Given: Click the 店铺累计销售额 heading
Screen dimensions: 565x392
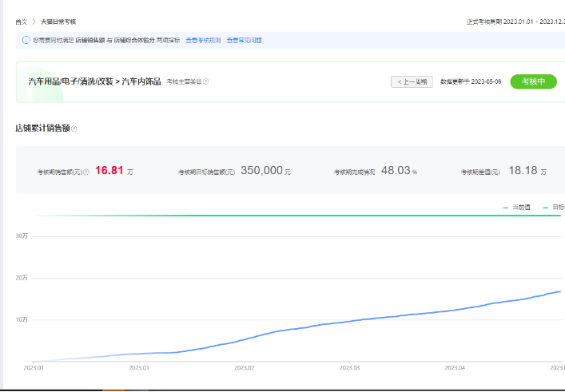Looking at the screenshot, I should point(42,129).
